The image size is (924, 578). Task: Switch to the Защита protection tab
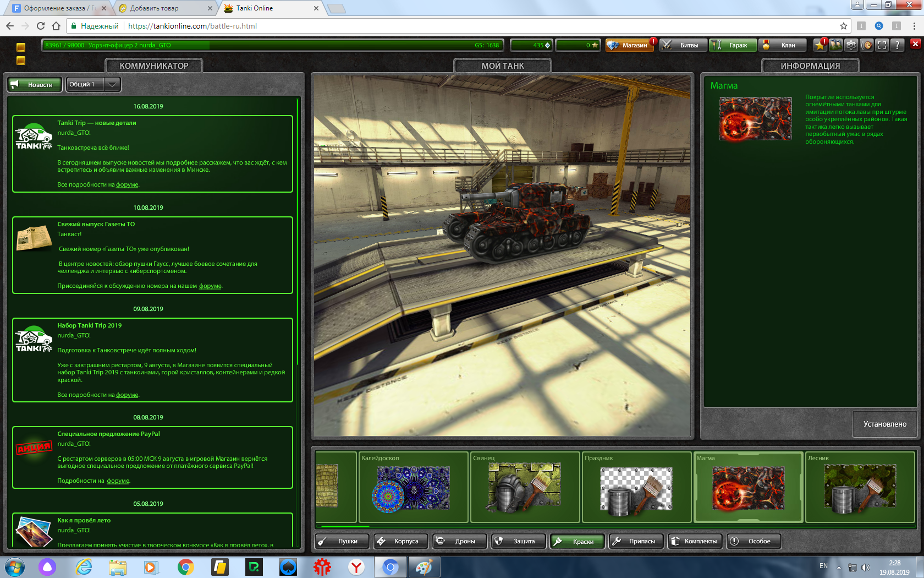tap(519, 541)
